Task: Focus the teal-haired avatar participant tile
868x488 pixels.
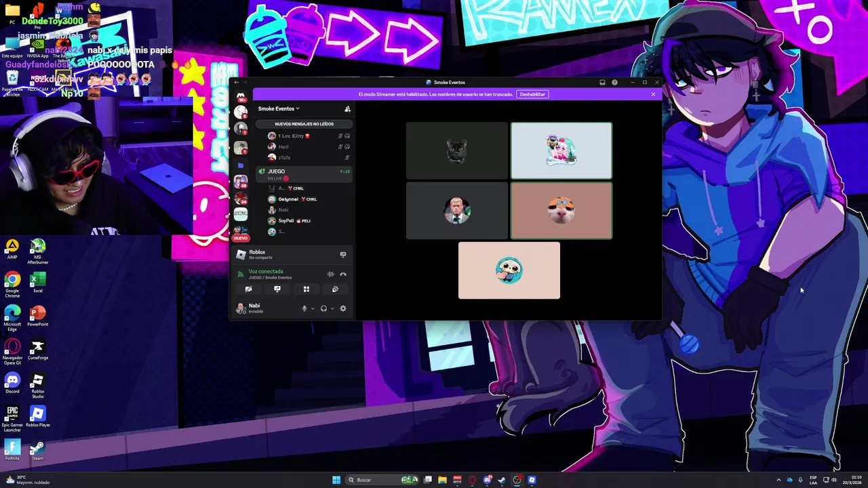Action: coord(509,270)
